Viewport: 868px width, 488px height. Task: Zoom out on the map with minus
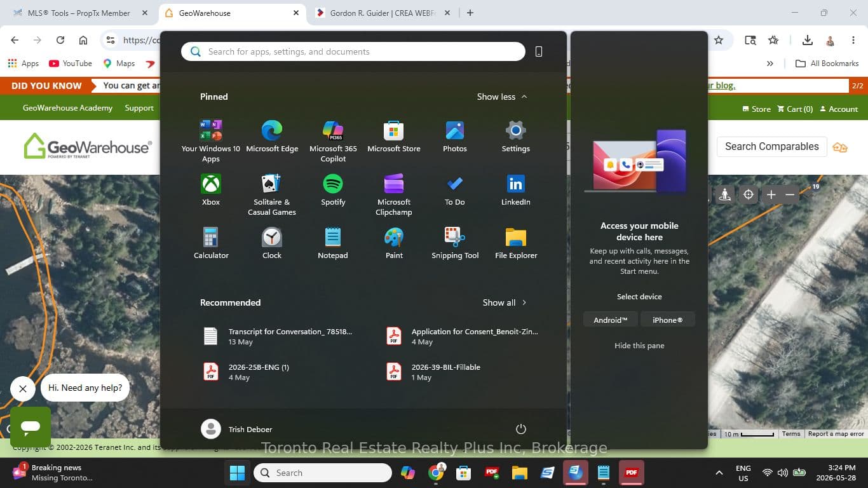click(x=790, y=194)
